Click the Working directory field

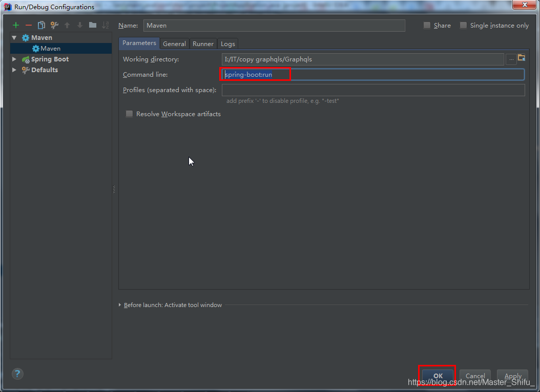[x=363, y=59]
